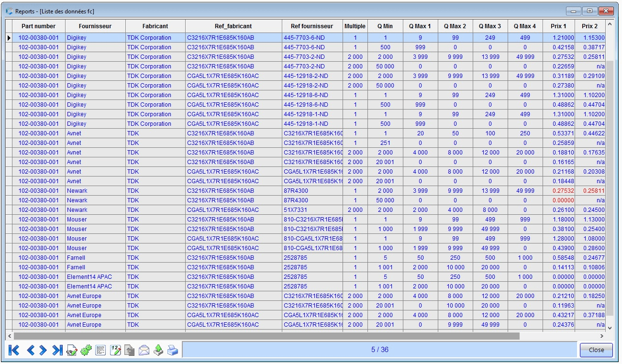Select the Prix 2 value '0.10806'

[x=590, y=267]
